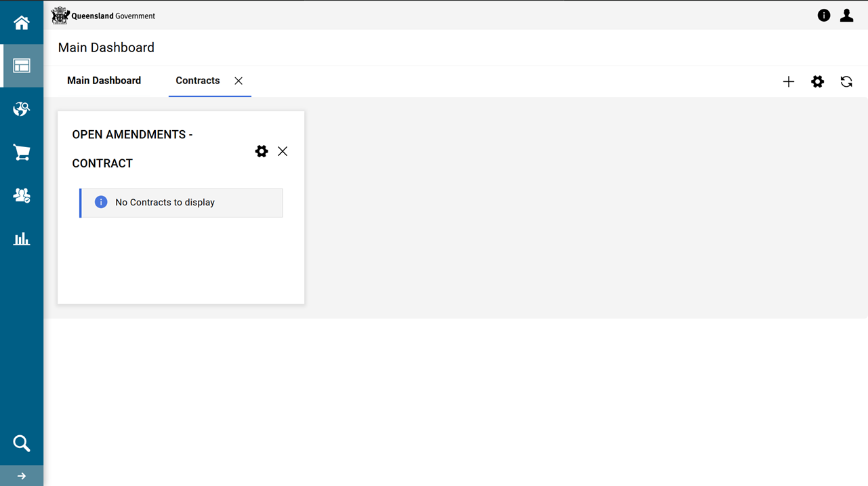This screenshot has height=486, width=868.
Task: Open the globe search sidebar icon
Action: [x=22, y=109]
